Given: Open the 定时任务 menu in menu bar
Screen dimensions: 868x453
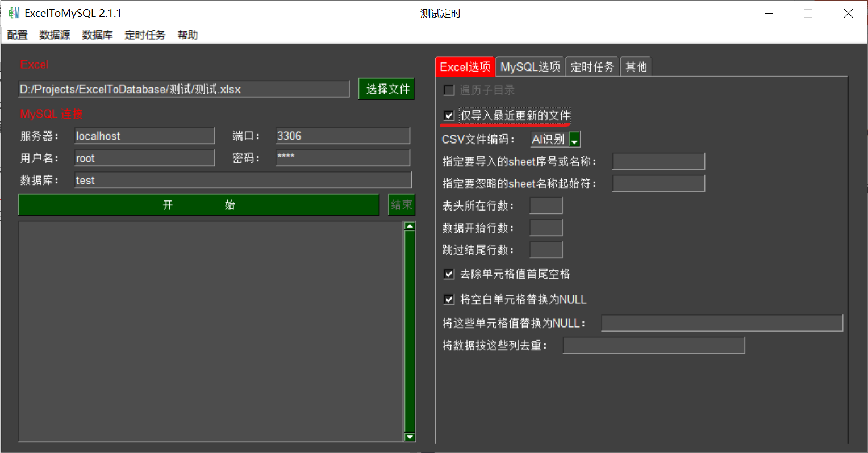Looking at the screenshot, I should pyautogui.click(x=145, y=35).
